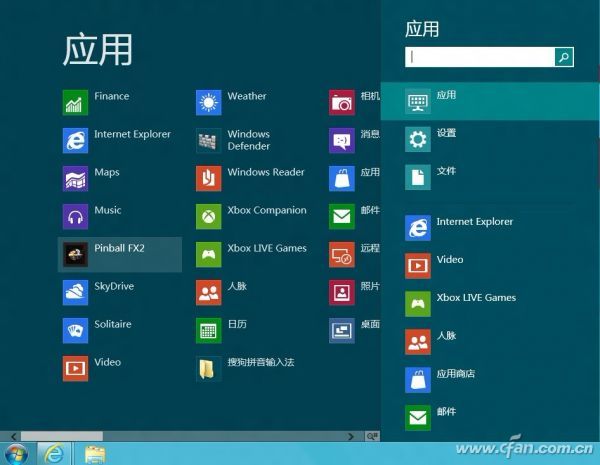Click the search magnifier button
Viewport: 600px width, 465px height.
(564, 57)
